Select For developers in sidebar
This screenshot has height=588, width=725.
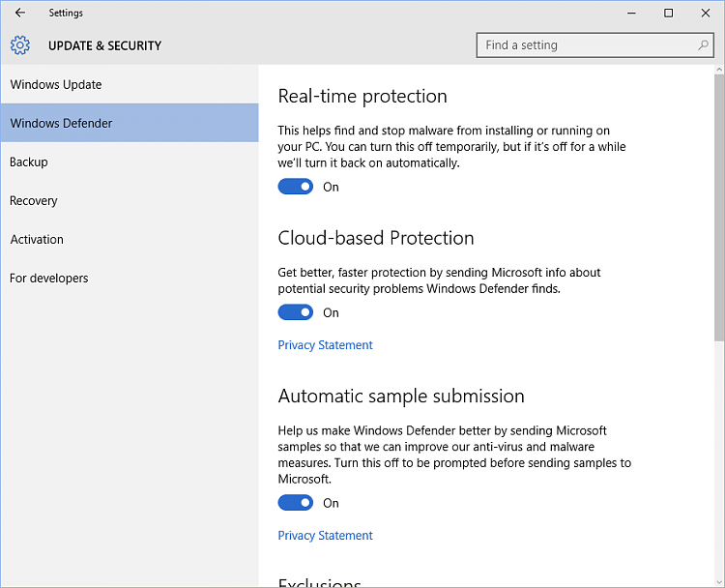point(130,278)
